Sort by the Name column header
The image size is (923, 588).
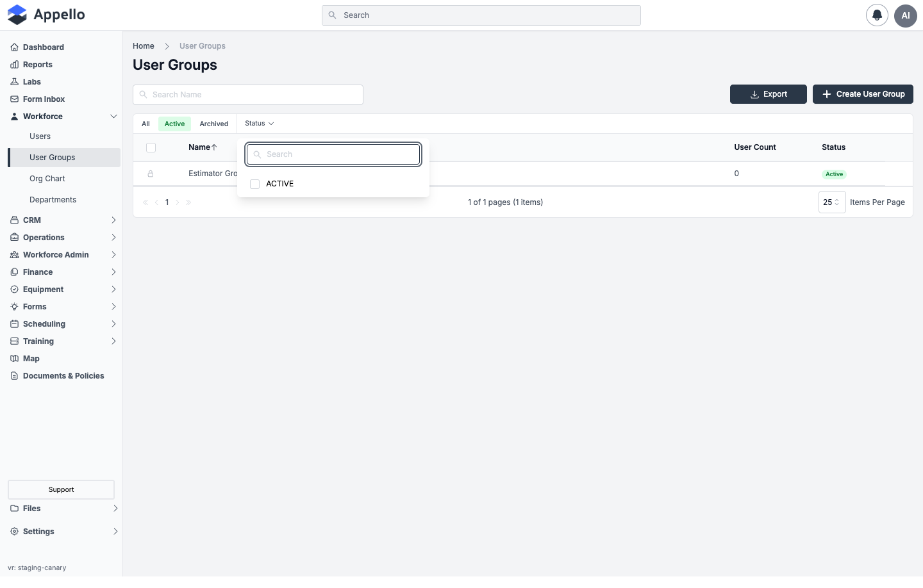coord(203,147)
